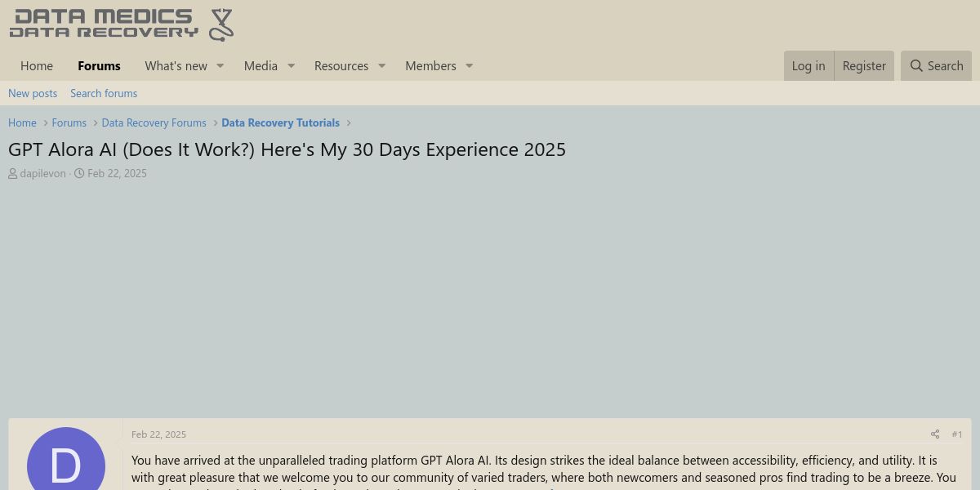Expand the What's new dropdown arrow
The image size is (980, 490).
click(220, 66)
